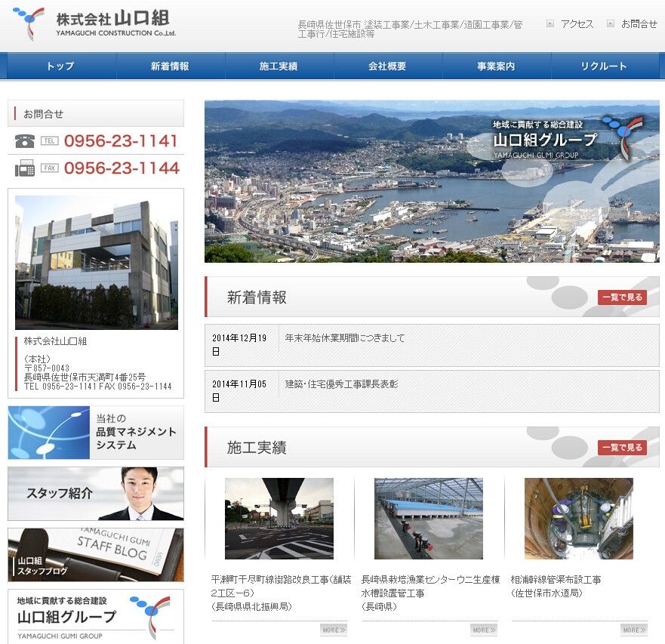Open the 会社概要 navigation item
The image size is (665, 644).
(388, 66)
